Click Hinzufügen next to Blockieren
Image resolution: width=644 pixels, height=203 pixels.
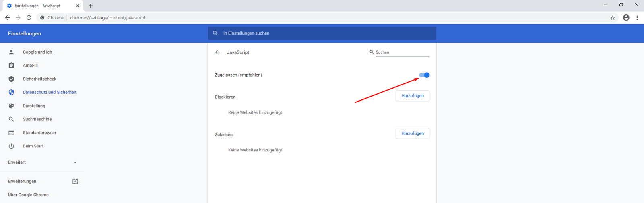tap(412, 96)
